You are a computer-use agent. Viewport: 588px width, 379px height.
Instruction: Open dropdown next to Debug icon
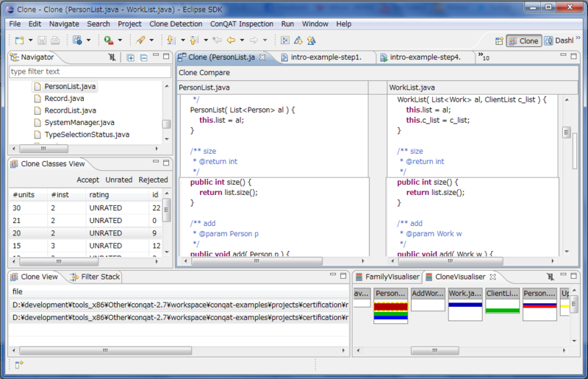pos(88,40)
